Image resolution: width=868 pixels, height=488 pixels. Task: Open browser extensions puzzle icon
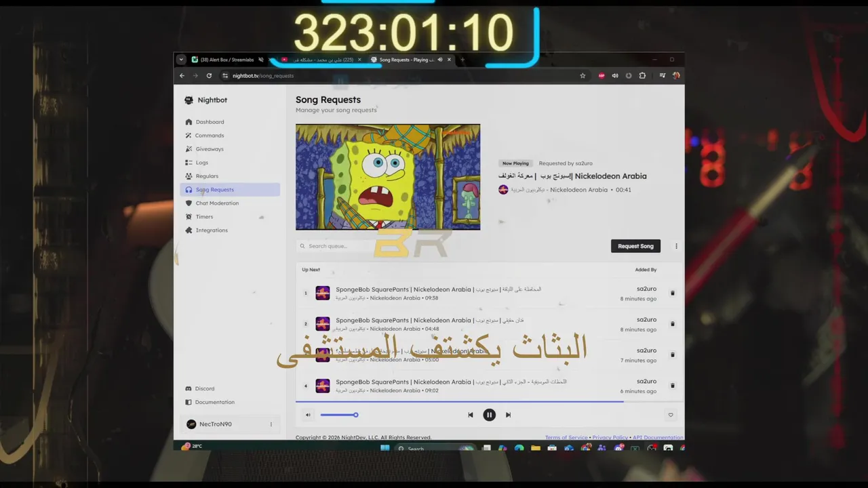point(642,76)
